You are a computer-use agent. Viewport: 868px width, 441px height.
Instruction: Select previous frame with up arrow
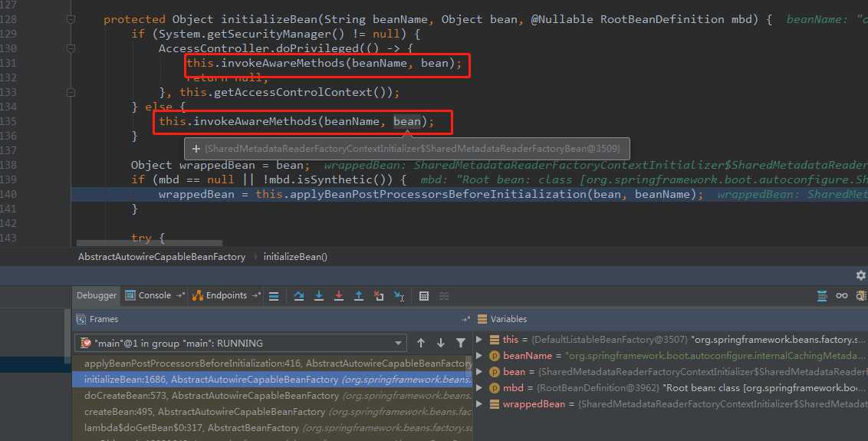(x=421, y=343)
